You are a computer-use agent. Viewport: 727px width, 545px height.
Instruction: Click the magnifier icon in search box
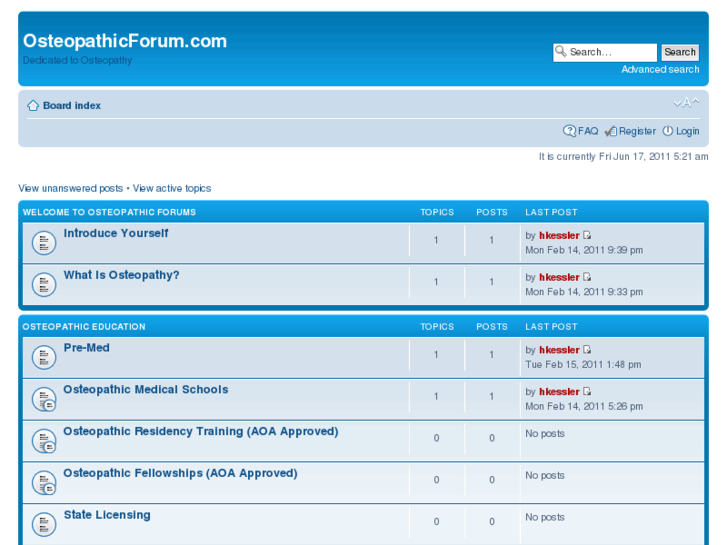(x=561, y=51)
